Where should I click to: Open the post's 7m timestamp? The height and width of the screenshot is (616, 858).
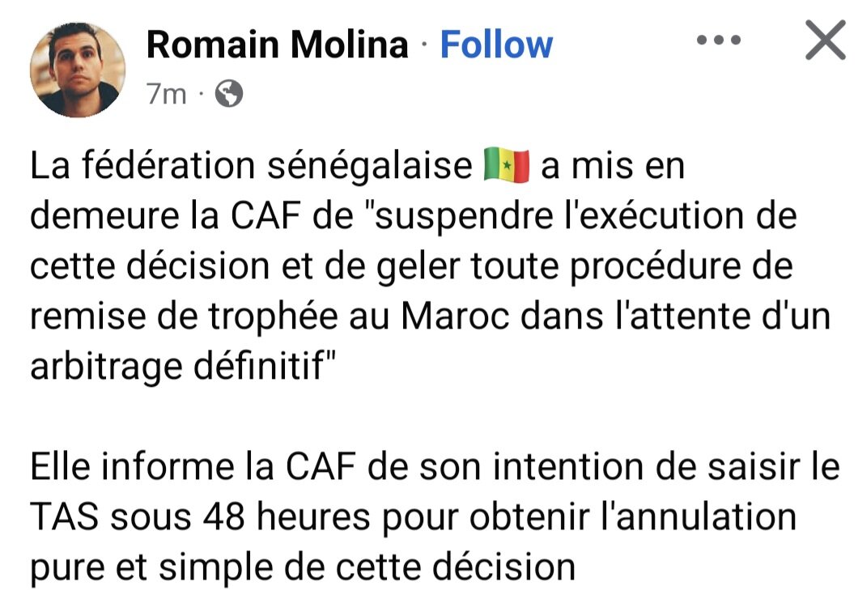click(166, 95)
